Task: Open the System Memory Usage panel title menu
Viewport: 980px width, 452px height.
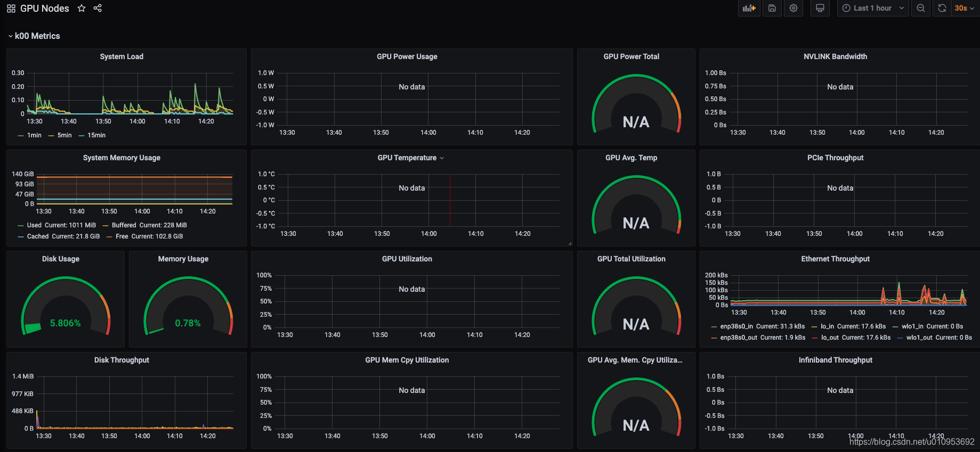Action: pyautogui.click(x=122, y=158)
